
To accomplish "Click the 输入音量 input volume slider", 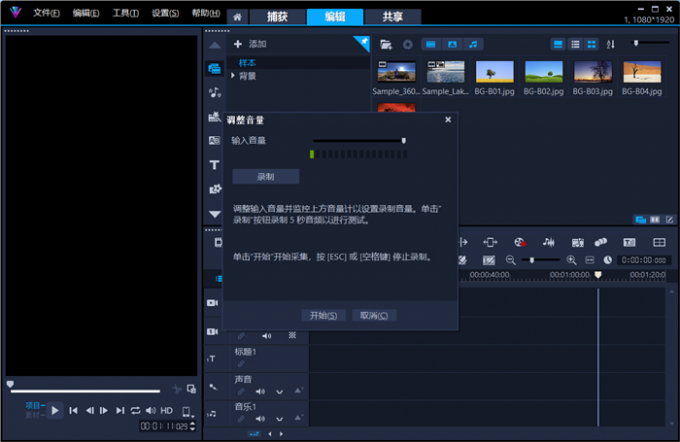I will 358,140.
